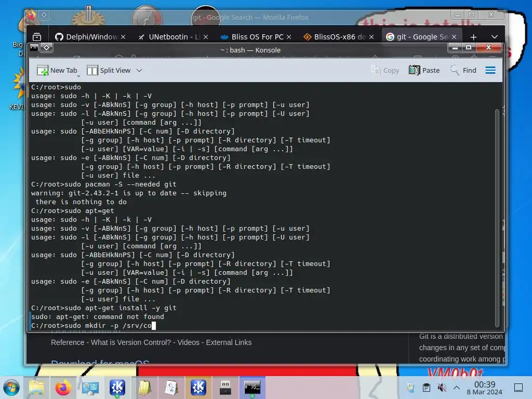
Task: Select the Konsole terminal taskbar icon
Action: point(252,388)
